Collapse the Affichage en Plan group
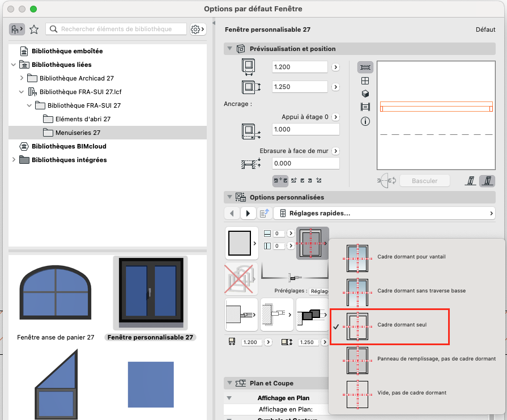The height and width of the screenshot is (420, 507). tap(229, 398)
